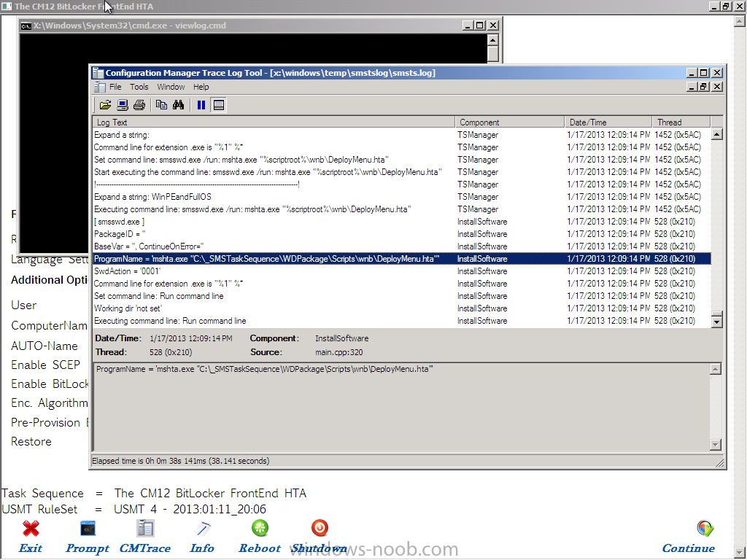The width and height of the screenshot is (747, 560).
Task: Open the File menu
Action: point(115,87)
